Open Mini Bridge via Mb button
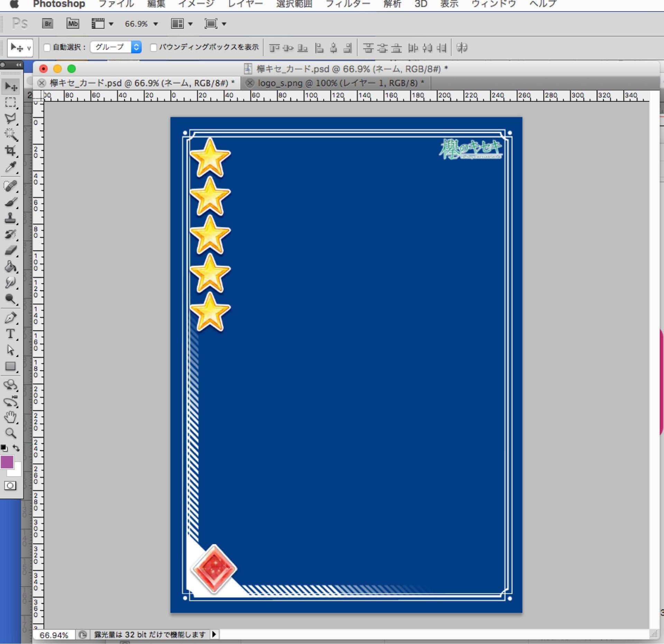The height and width of the screenshot is (644, 664). point(73,24)
